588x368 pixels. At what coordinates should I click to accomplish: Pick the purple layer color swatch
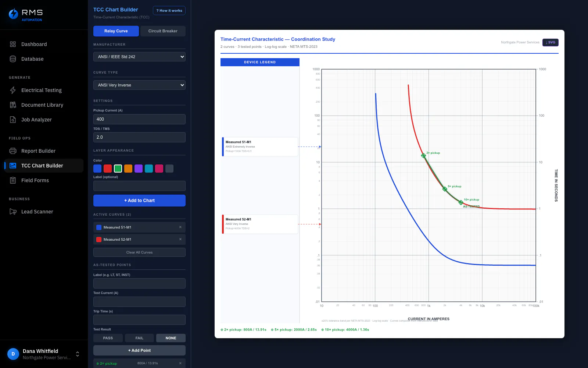coord(139,169)
